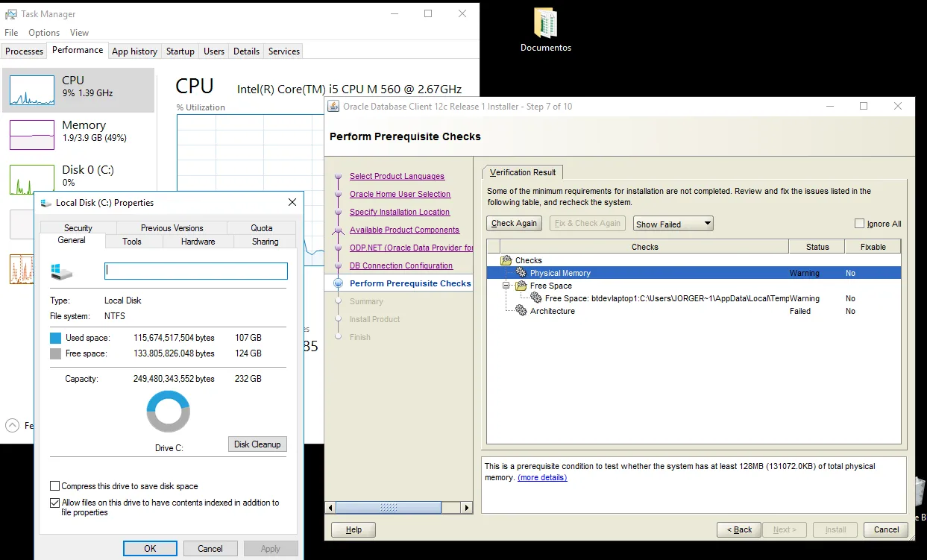Click the steps panel scroll left arrow

click(330, 508)
